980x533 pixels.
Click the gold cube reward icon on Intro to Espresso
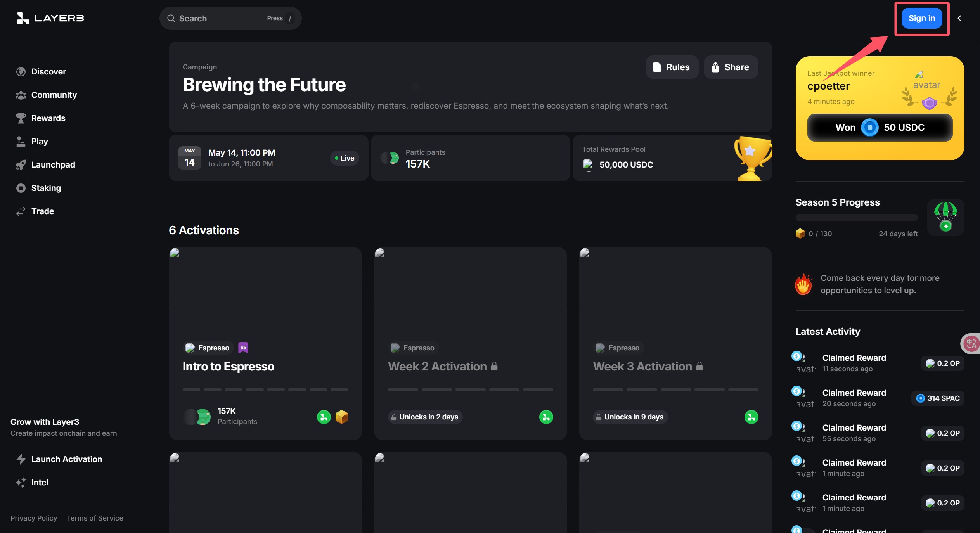tap(342, 417)
